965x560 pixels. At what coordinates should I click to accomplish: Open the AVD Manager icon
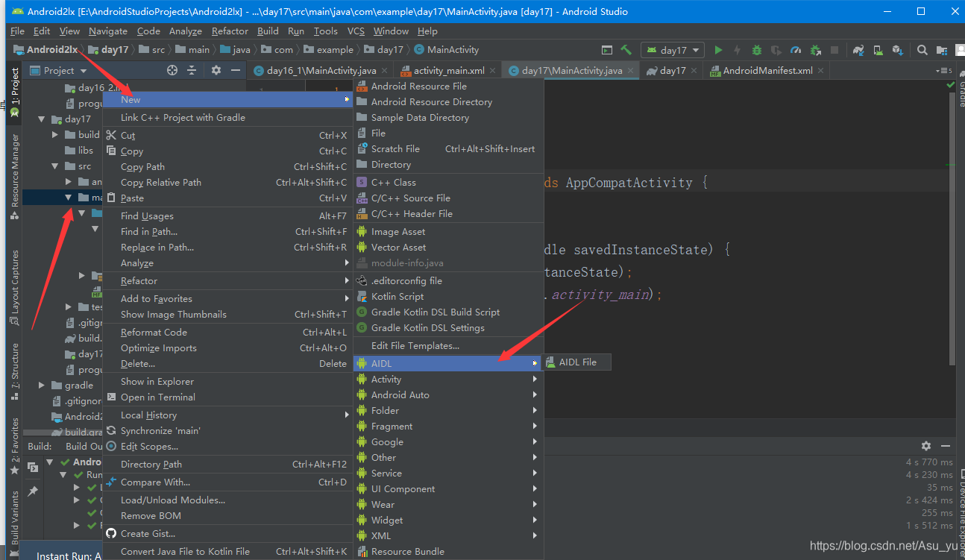(878, 50)
